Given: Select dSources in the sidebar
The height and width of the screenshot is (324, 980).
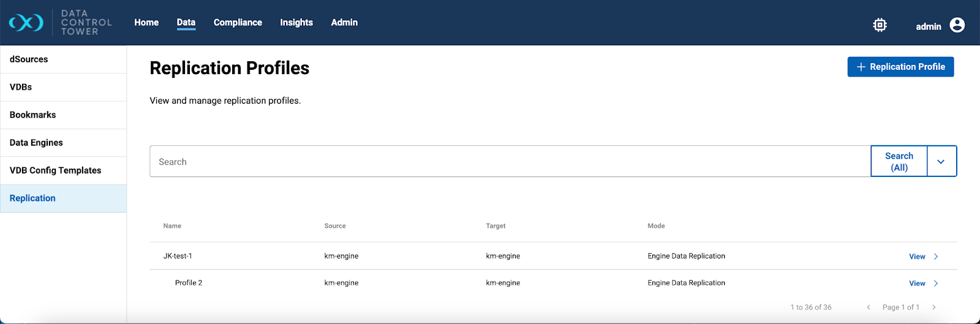Looking at the screenshot, I should tap(29, 59).
